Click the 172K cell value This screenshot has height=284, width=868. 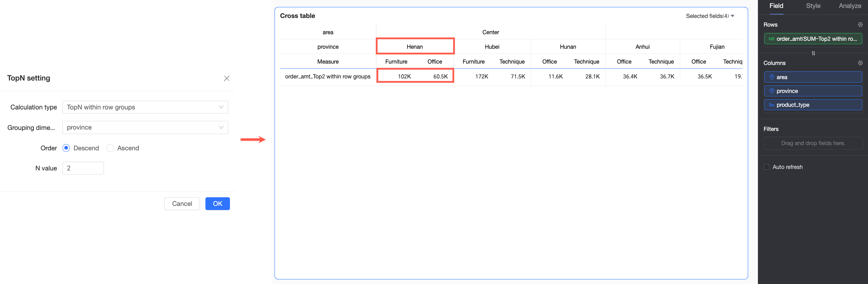pyautogui.click(x=482, y=76)
